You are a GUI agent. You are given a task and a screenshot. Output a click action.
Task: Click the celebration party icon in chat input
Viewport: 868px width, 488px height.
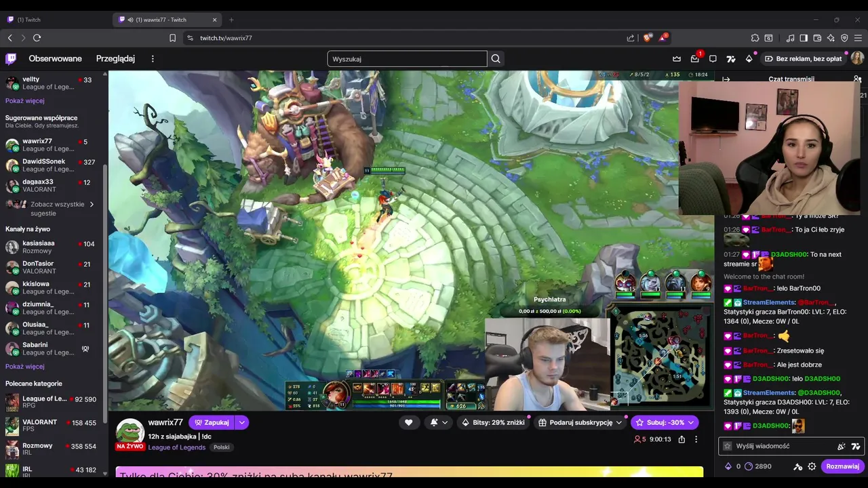click(x=842, y=446)
